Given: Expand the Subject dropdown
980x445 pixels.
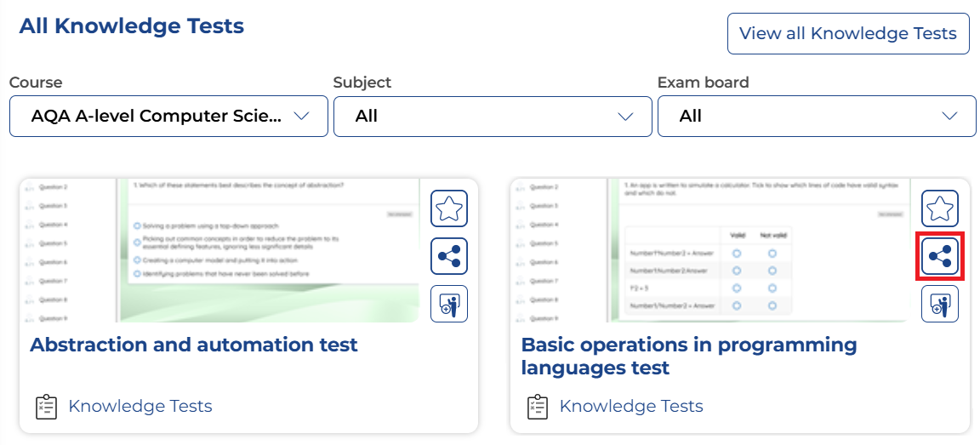Looking at the screenshot, I should click(493, 117).
